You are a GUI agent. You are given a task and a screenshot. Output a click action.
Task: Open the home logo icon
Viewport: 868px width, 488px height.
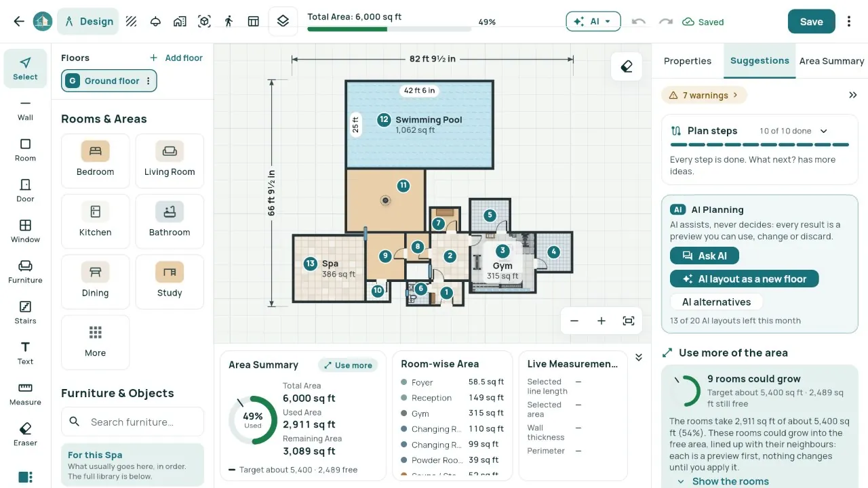click(43, 22)
